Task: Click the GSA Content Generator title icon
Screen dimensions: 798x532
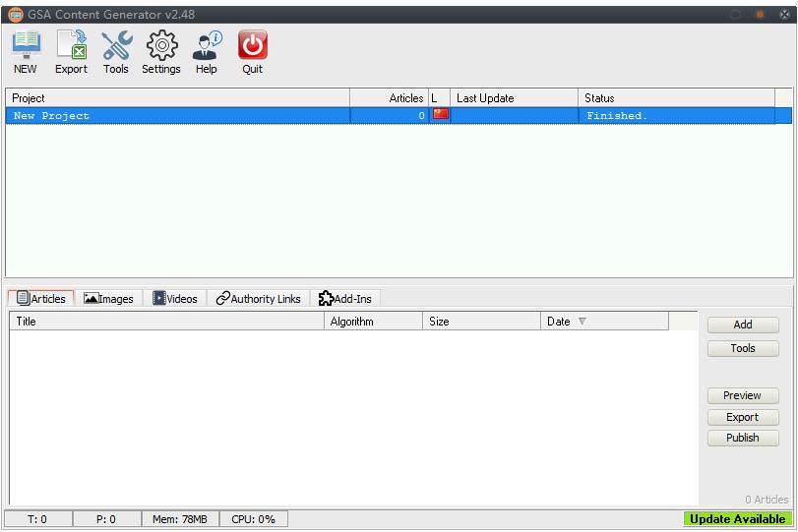Action: (x=16, y=14)
